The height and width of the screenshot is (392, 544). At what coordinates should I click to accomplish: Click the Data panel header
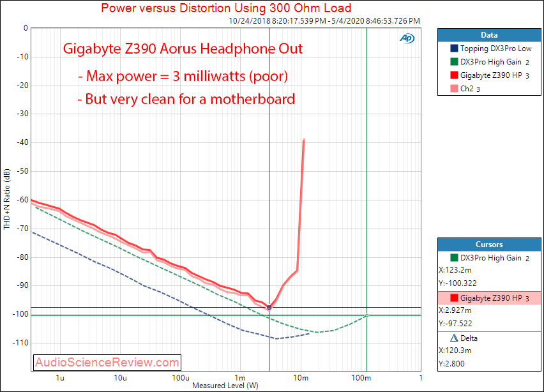click(x=489, y=35)
